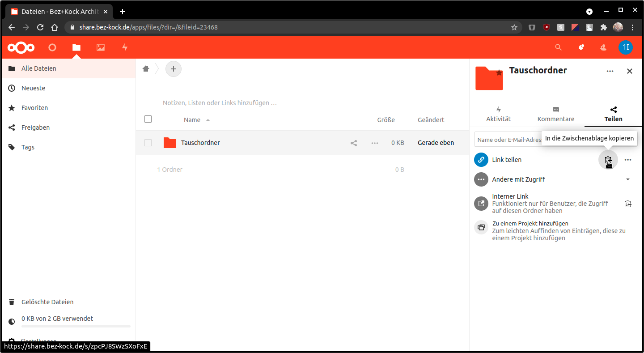Open the Contacts menu icon
Image resolution: width=644 pixels, height=353 pixels.
(603, 47)
